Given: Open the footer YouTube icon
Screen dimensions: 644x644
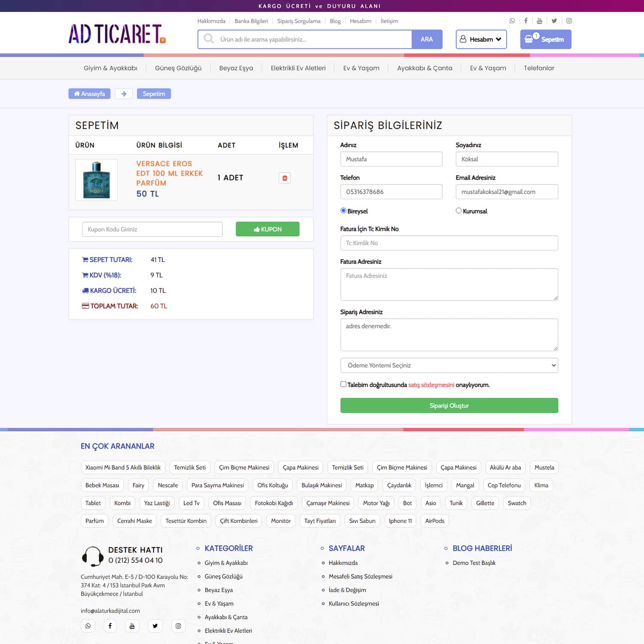Looking at the screenshot, I should point(132,626).
